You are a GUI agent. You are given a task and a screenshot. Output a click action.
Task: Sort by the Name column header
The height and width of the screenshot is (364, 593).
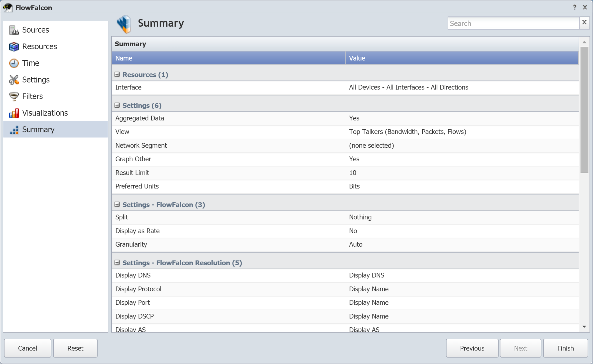(228, 58)
